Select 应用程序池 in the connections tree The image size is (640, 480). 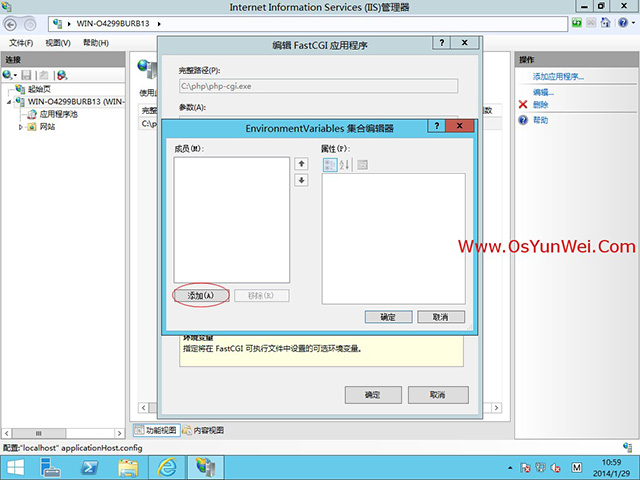[x=57, y=114]
